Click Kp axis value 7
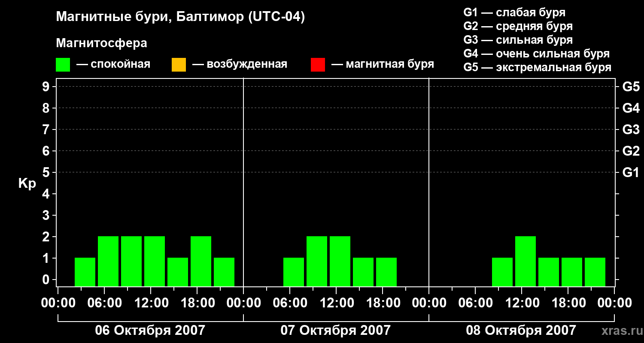 click(x=46, y=129)
